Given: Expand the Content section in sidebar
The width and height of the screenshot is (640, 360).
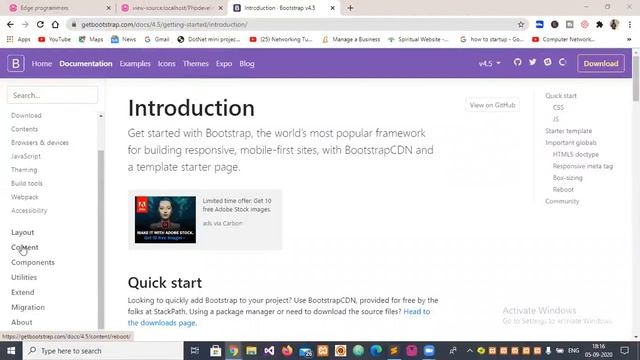Looking at the screenshot, I should pos(25,247).
